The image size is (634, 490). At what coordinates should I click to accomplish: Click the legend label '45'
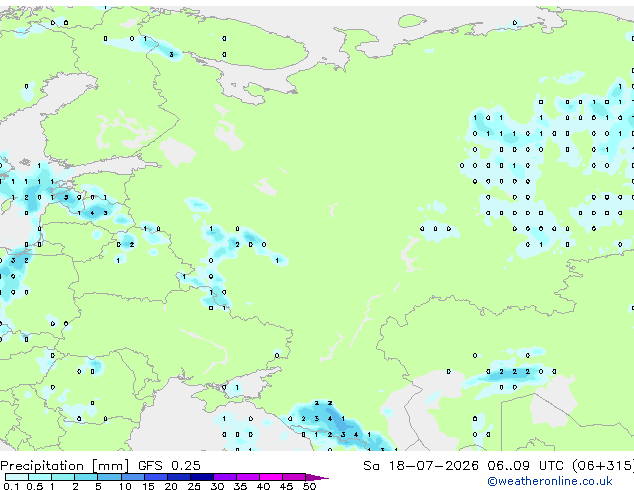click(x=286, y=486)
